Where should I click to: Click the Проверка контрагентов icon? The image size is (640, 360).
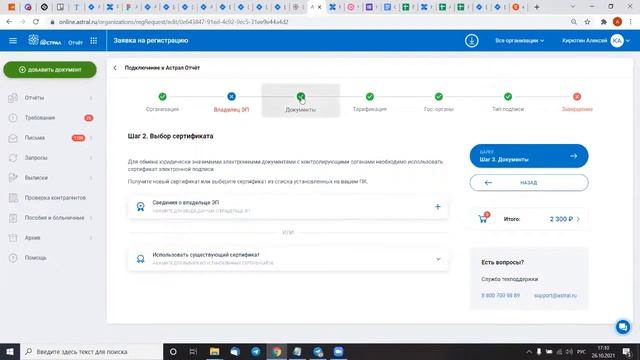[13, 198]
